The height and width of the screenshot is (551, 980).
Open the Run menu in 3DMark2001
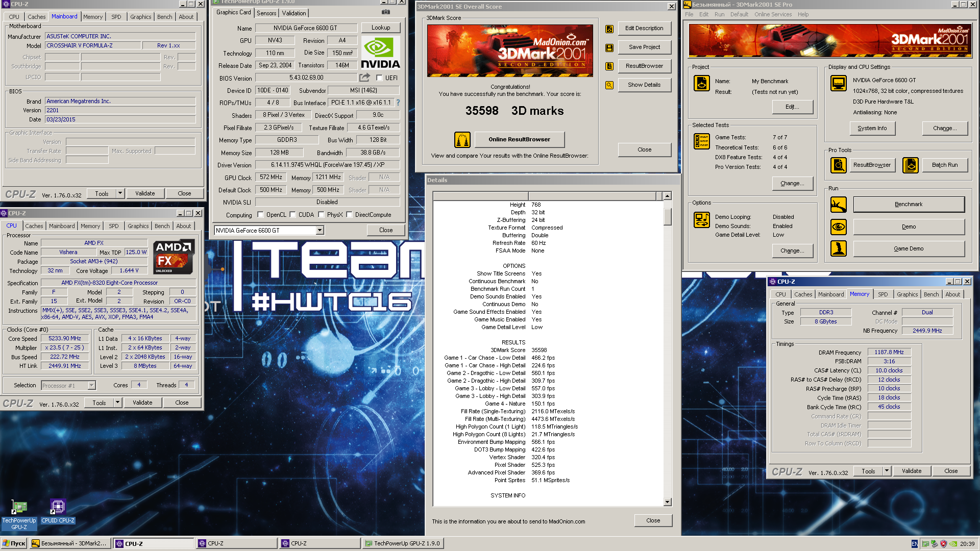[719, 14]
